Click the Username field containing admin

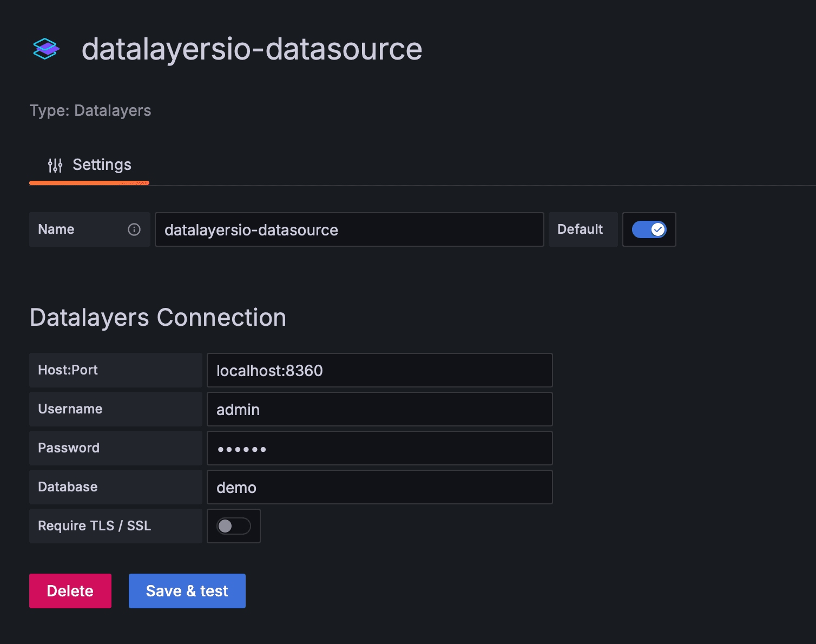click(379, 409)
